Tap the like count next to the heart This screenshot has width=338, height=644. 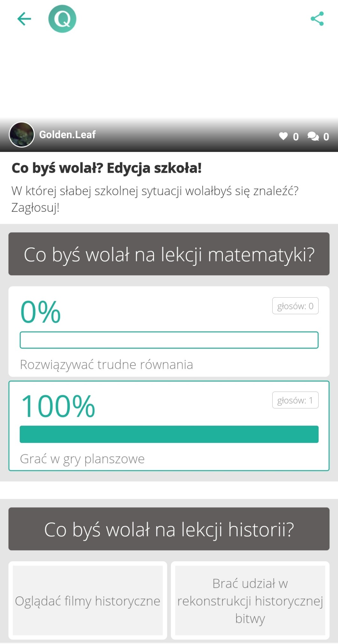[296, 137]
